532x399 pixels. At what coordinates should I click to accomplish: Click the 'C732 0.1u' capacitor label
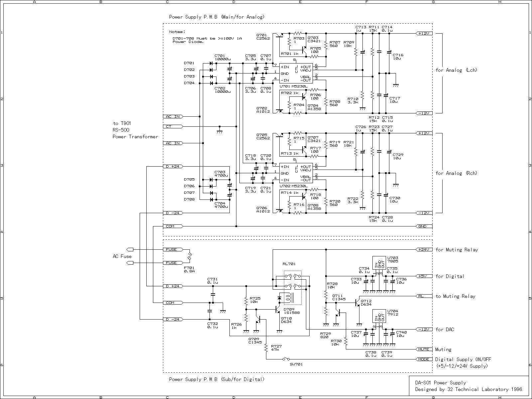tap(212, 325)
